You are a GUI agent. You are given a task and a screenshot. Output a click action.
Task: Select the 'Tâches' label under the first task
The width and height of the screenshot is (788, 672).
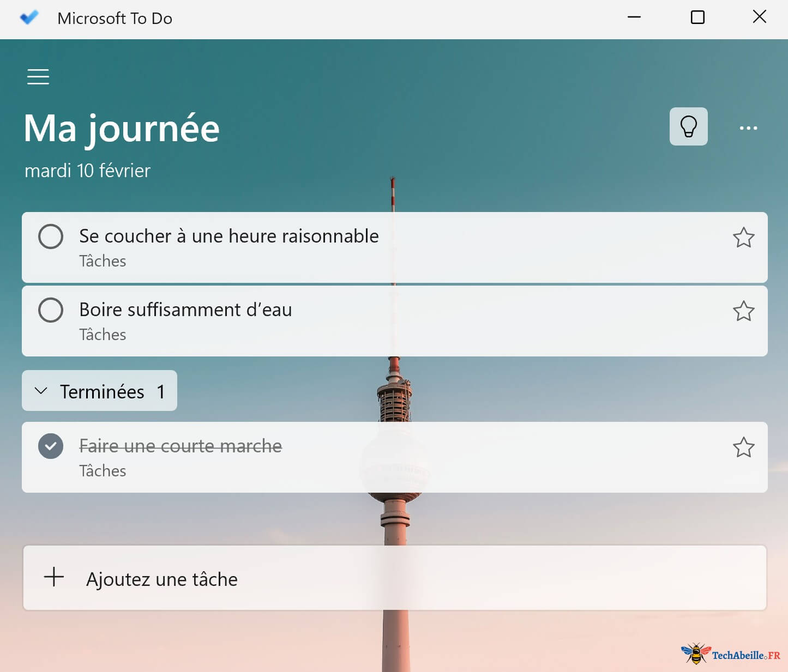pyautogui.click(x=102, y=261)
